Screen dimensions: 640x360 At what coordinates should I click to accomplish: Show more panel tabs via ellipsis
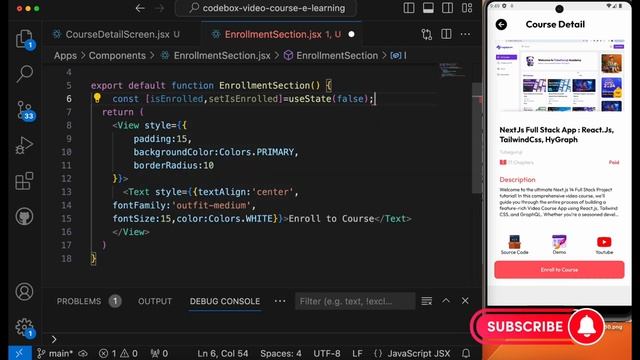click(x=280, y=301)
